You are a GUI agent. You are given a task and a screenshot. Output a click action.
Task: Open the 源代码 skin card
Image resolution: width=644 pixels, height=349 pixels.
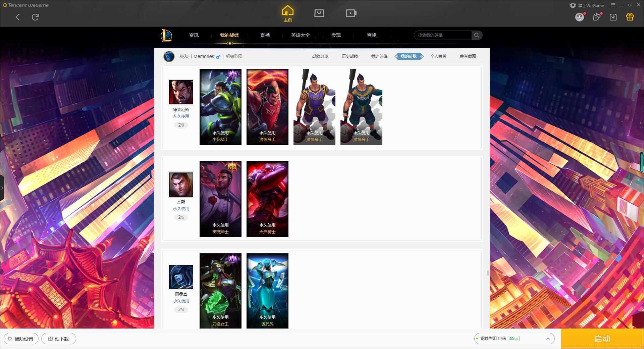click(x=267, y=291)
